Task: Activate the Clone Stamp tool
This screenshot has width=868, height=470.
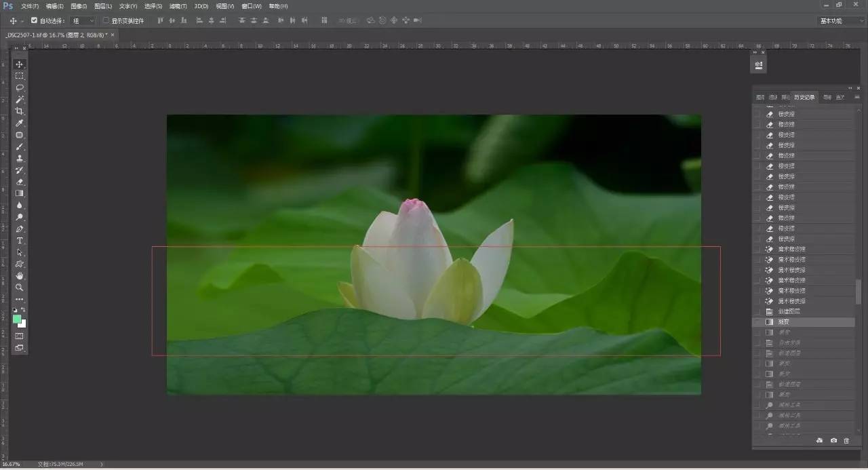Action: [20, 158]
